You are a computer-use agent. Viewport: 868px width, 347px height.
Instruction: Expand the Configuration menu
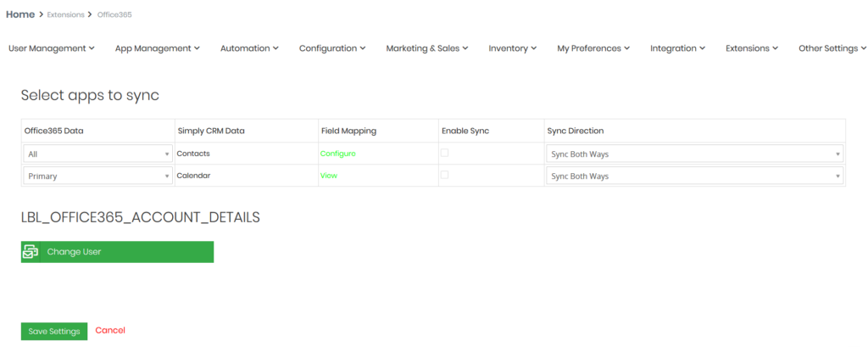[x=332, y=48]
